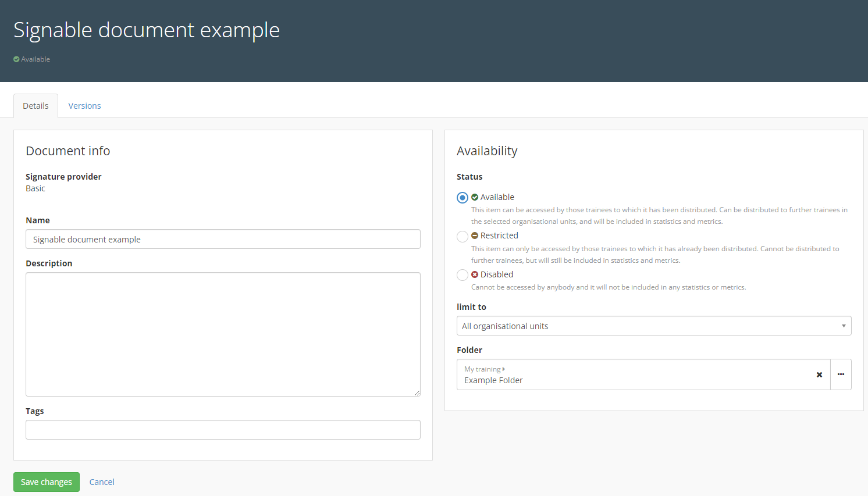Click the red Disabled status icon
Image resolution: width=868 pixels, height=496 pixels.
click(475, 274)
